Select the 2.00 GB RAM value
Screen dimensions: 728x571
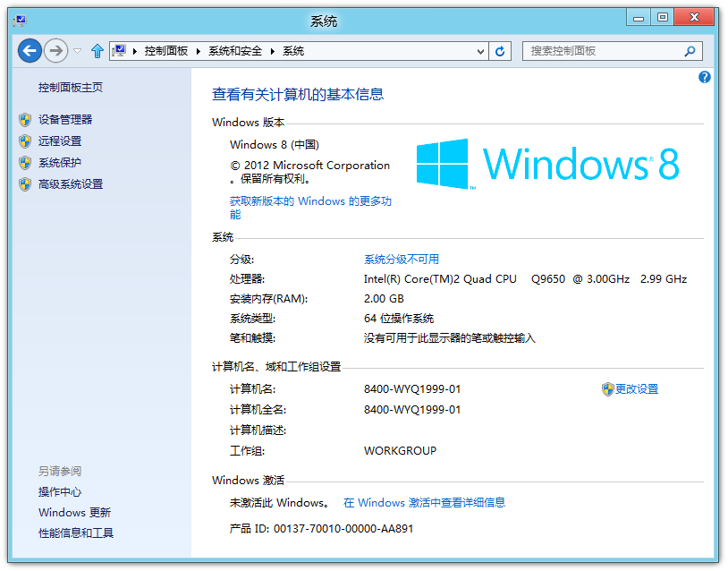384,299
